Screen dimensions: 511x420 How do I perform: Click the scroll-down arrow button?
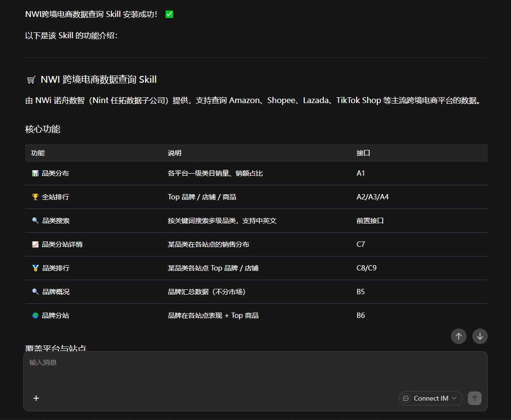pos(480,336)
